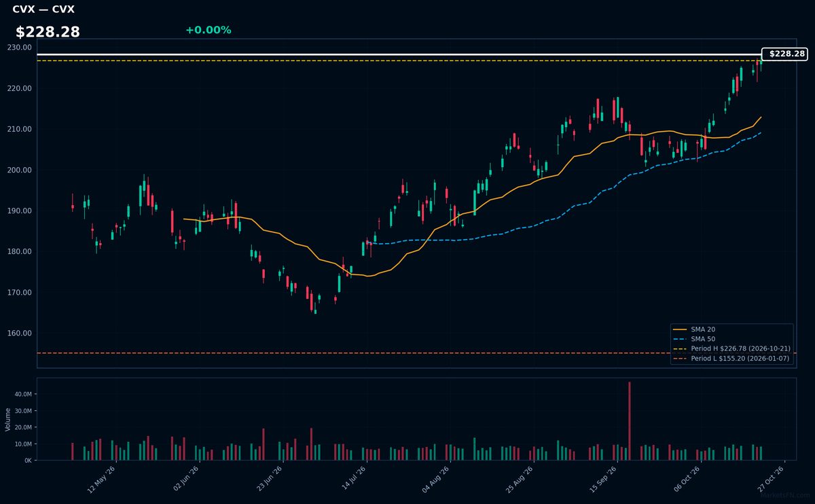
Task: Click the tallest volume spike bar
Action: click(630, 421)
